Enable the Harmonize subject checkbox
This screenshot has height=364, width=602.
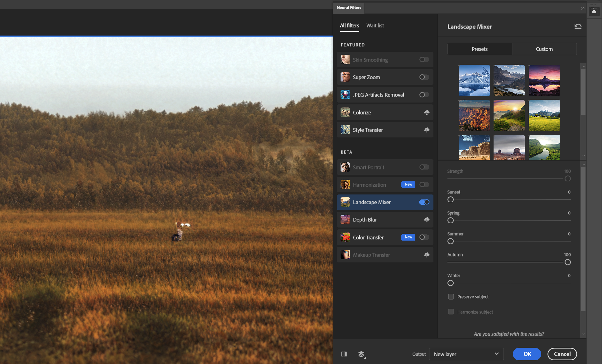[451, 312]
